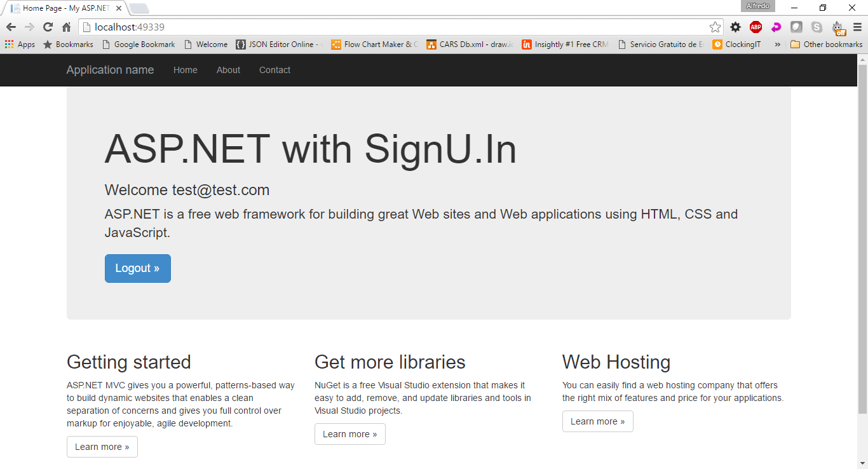The height and width of the screenshot is (469, 868).
Task: Open the Bookmarks star folder
Action: 68,44
